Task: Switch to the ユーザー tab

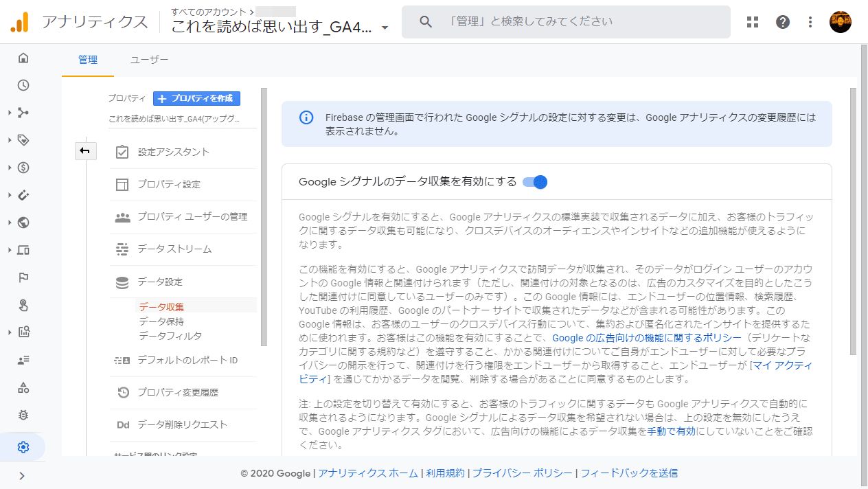Action: click(x=150, y=60)
